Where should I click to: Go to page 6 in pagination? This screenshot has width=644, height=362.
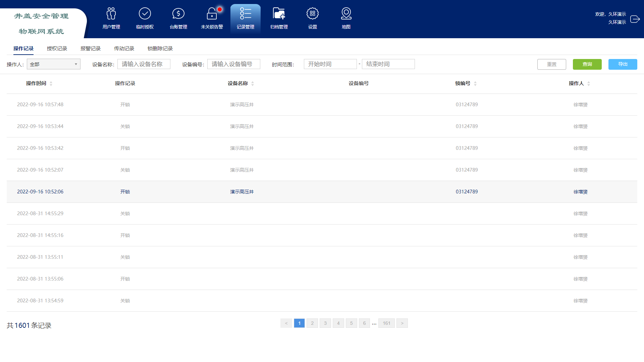click(364, 323)
